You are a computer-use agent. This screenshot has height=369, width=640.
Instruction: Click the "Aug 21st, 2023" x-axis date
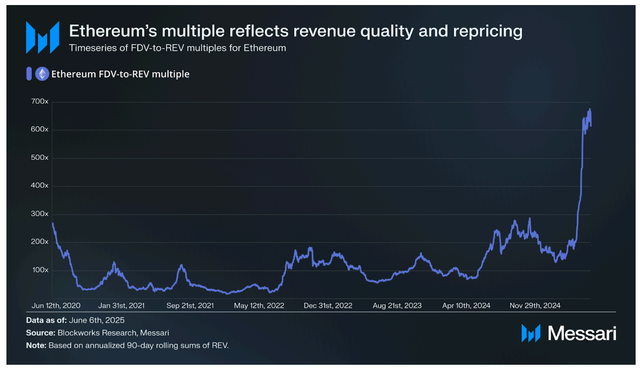click(x=397, y=305)
